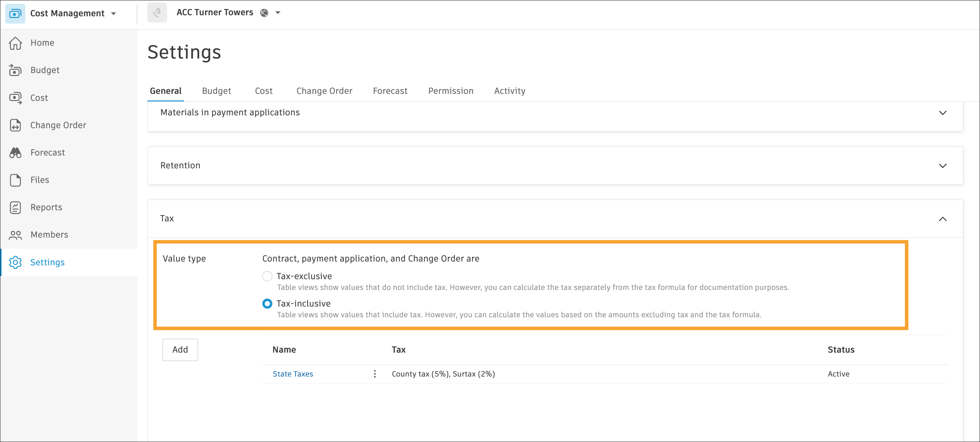Image resolution: width=980 pixels, height=442 pixels.
Task: Expand Materials in payment applications section
Action: (x=942, y=113)
